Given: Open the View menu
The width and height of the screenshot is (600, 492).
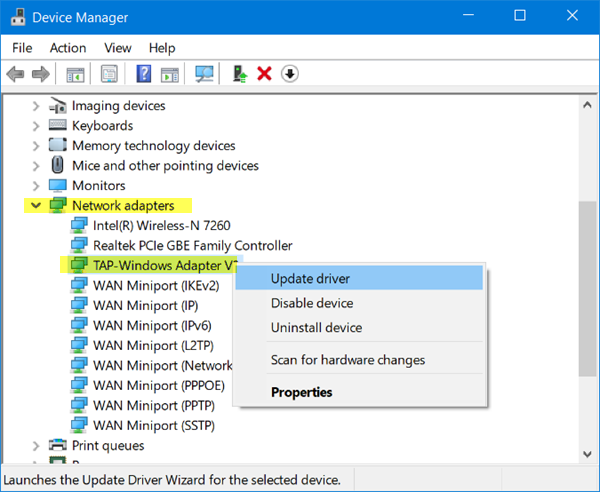Looking at the screenshot, I should pyautogui.click(x=117, y=47).
